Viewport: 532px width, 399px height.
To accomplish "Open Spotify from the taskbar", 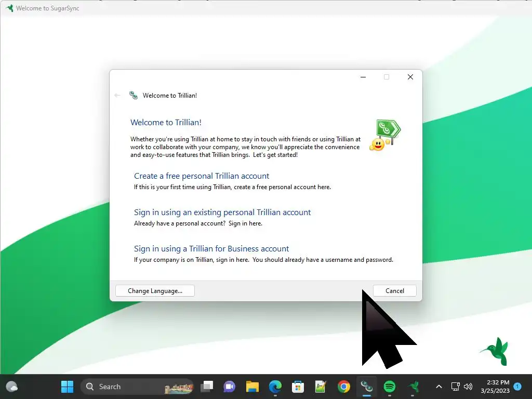I will coord(390,387).
